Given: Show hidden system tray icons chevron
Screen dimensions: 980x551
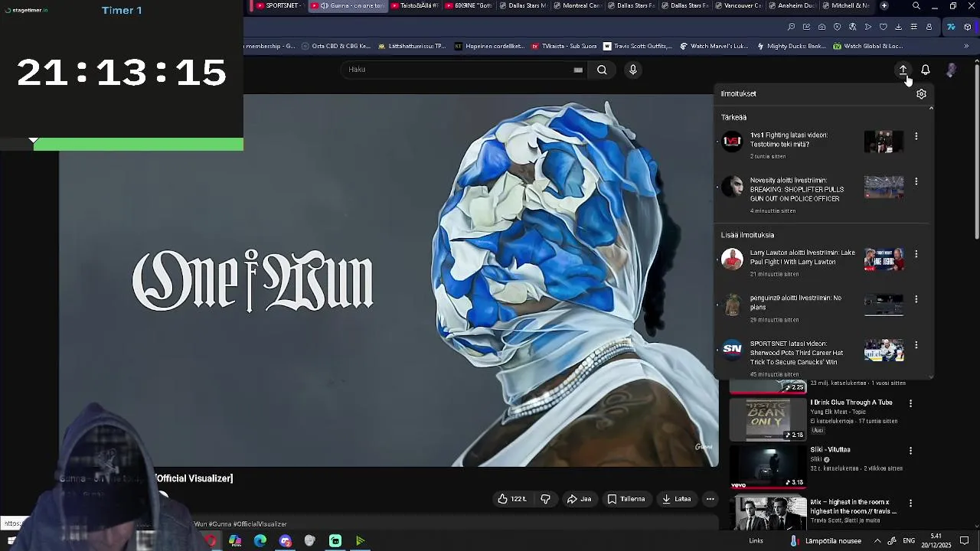Looking at the screenshot, I should pos(877,541).
